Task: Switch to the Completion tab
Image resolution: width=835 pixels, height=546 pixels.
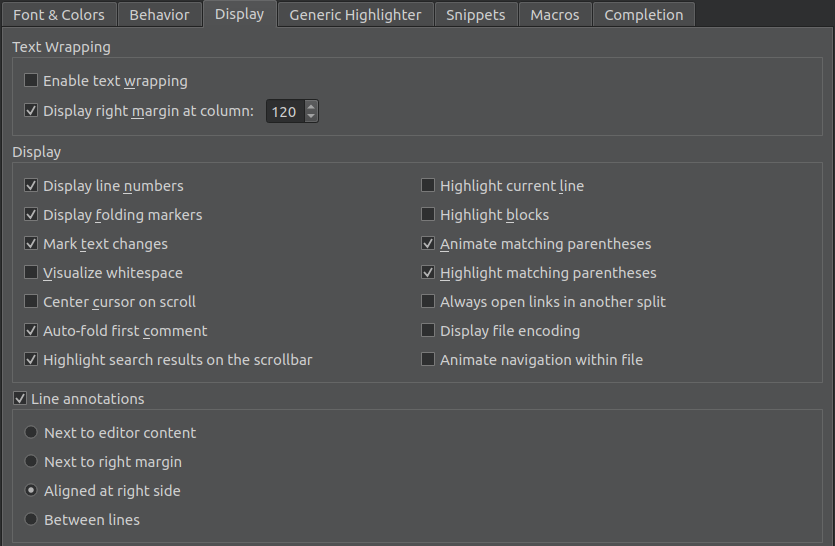Action: point(643,15)
